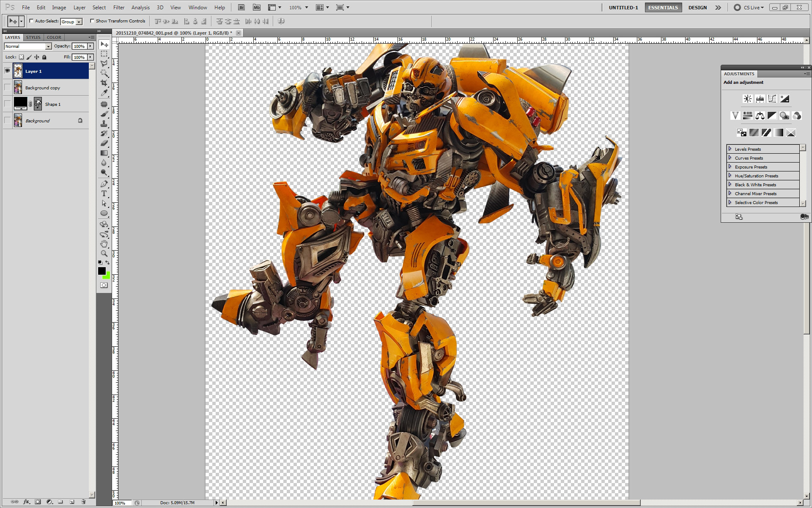
Task: Select the Hand tool
Action: [104, 244]
